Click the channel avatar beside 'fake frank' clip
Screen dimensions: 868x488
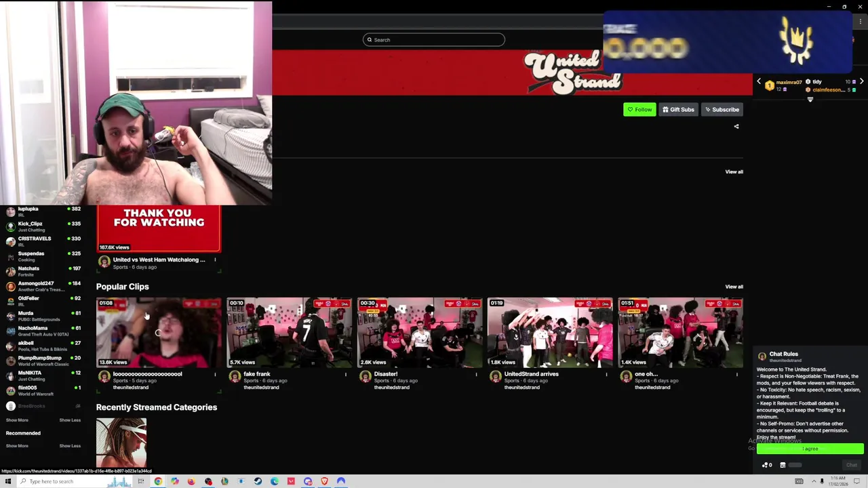click(x=235, y=377)
